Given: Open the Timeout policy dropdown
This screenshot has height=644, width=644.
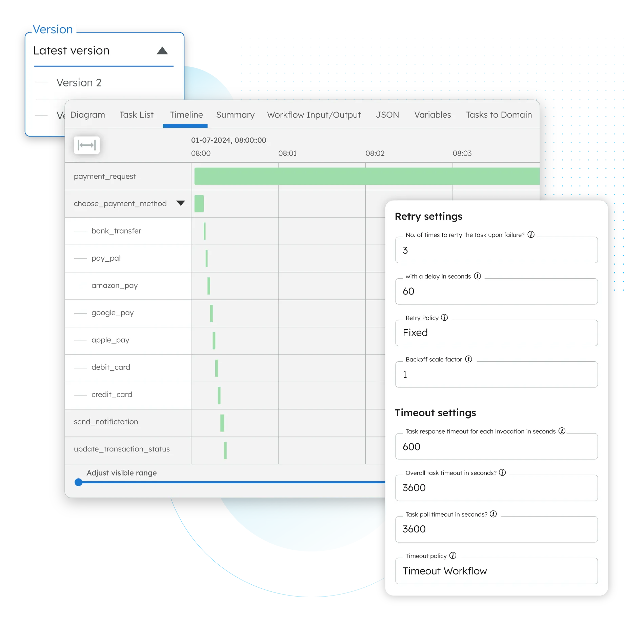Looking at the screenshot, I should point(496,571).
